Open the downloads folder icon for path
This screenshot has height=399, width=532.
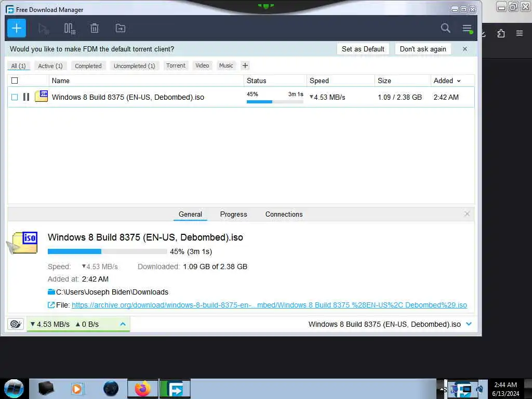[51, 292]
